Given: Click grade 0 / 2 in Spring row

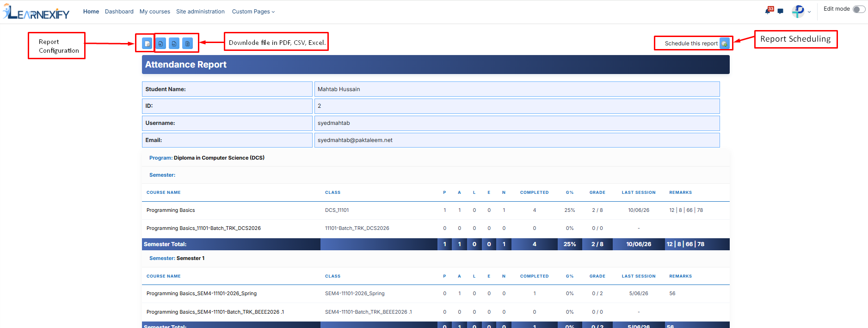Looking at the screenshot, I should [x=597, y=293].
